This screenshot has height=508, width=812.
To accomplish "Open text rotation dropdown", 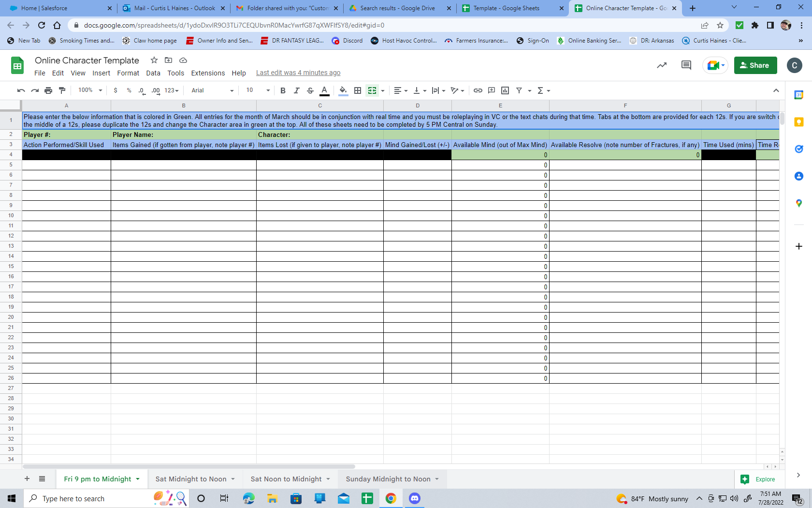I will [x=457, y=90].
